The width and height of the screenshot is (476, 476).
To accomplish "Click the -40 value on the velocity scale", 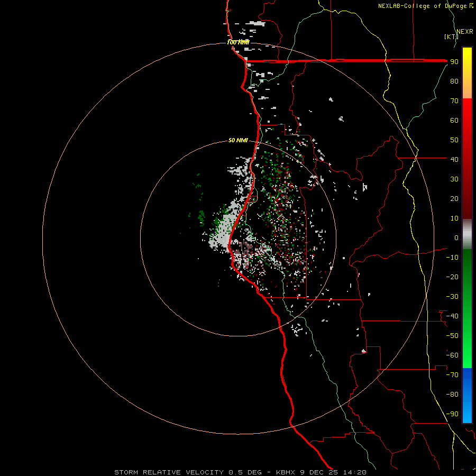I will pos(452,316).
